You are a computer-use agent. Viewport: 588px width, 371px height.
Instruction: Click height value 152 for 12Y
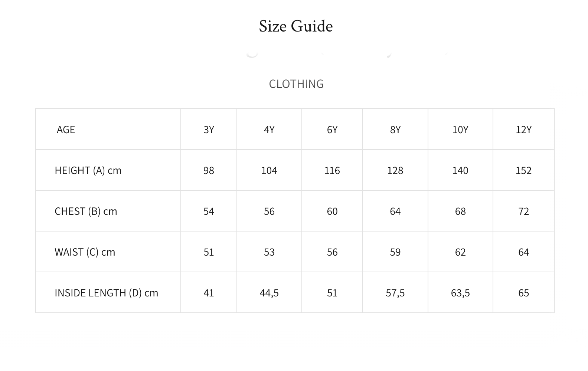point(523,170)
